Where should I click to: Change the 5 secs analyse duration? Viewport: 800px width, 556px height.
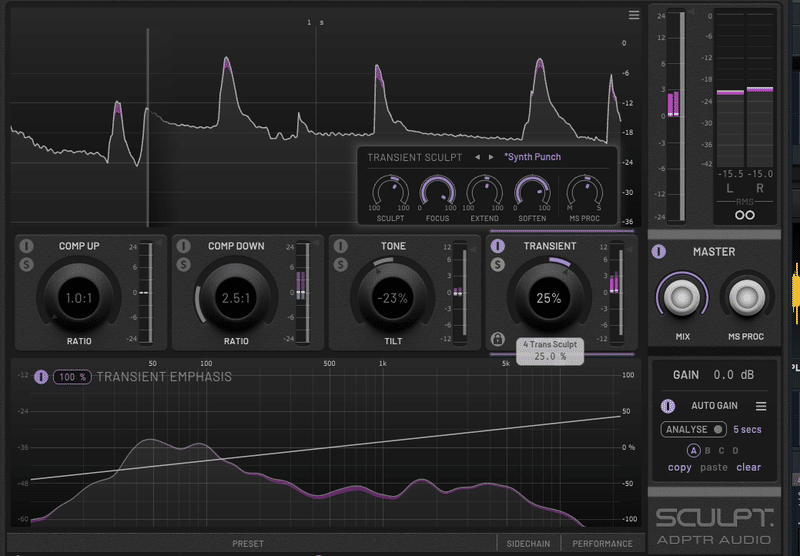coord(747,429)
